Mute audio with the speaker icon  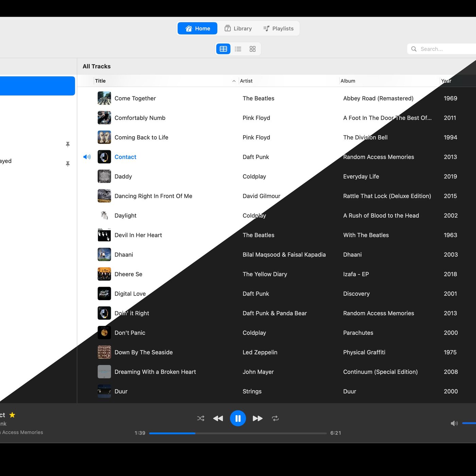click(454, 423)
